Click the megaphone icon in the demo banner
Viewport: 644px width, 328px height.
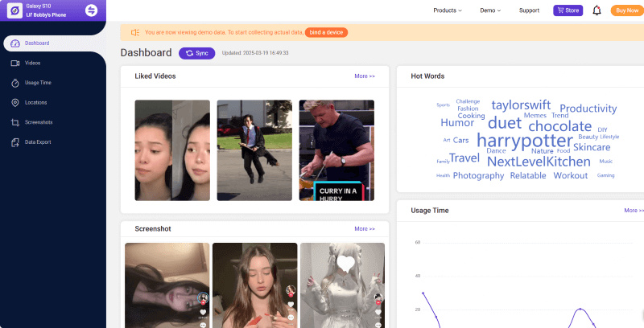click(x=135, y=32)
